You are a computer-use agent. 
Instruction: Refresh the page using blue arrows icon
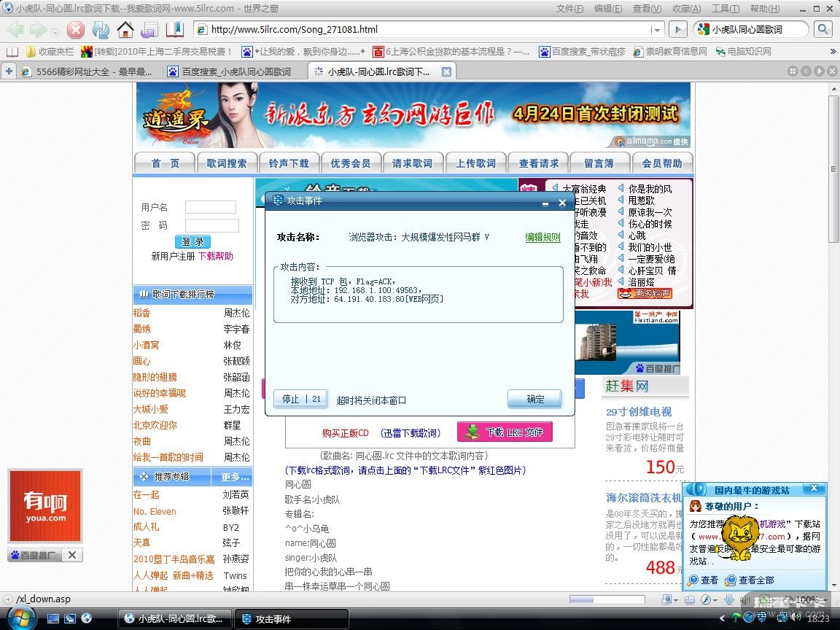coord(101,29)
